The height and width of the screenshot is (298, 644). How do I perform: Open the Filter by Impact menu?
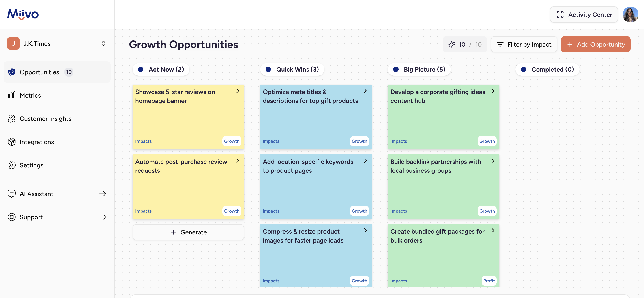click(x=524, y=44)
